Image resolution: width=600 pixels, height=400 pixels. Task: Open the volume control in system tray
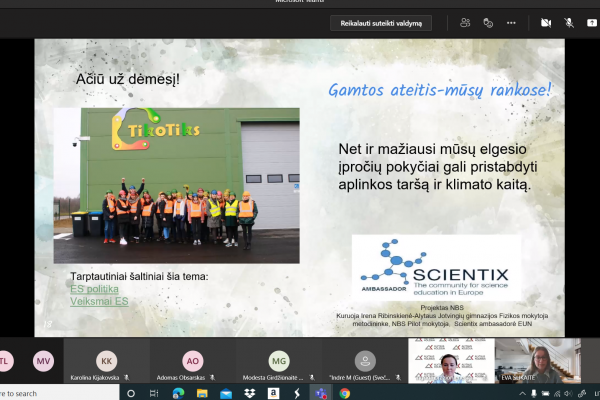point(569,394)
